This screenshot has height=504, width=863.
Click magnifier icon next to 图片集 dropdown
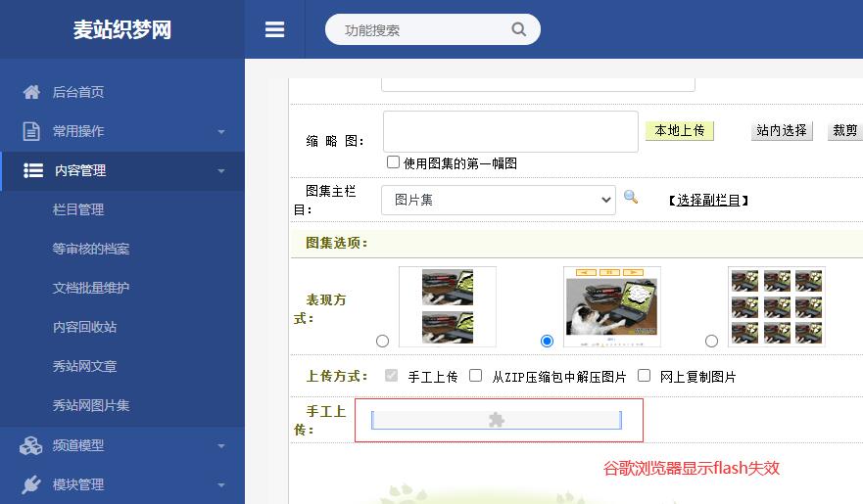coord(631,198)
